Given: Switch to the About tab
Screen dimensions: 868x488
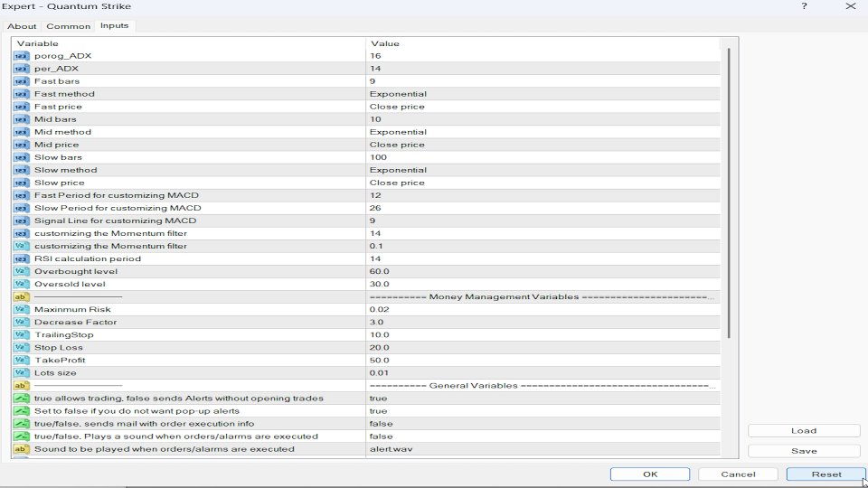Looking at the screenshot, I should (x=22, y=26).
